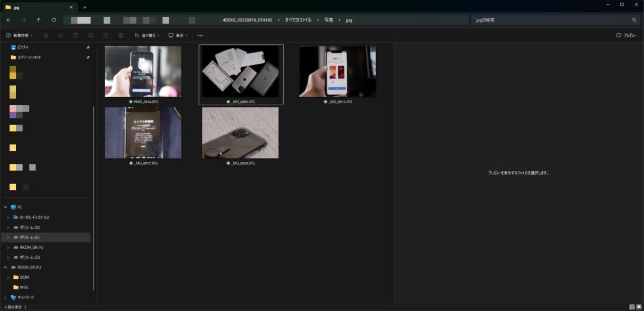This screenshot has width=644, height=311.
Task: Select DCIM folder in tree
Action: [x=24, y=277]
